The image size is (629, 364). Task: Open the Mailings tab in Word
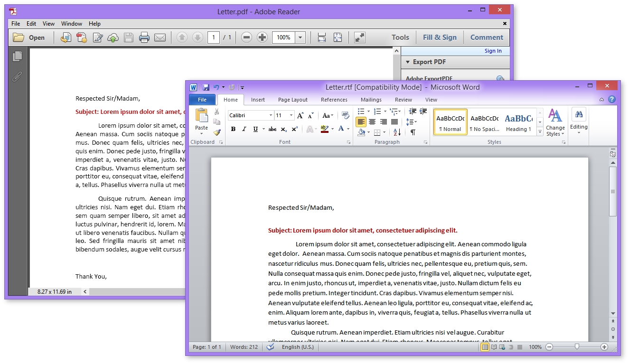tap(371, 100)
